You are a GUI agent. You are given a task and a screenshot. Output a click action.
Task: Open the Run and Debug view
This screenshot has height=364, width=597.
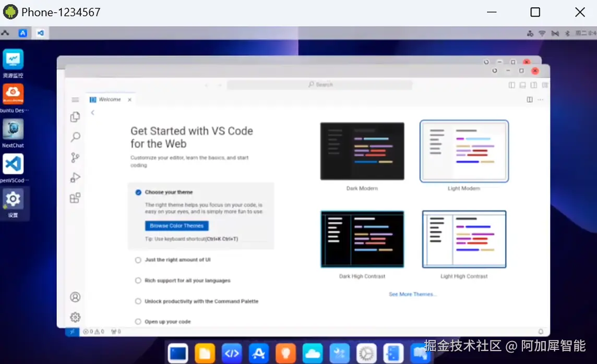coord(75,178)
